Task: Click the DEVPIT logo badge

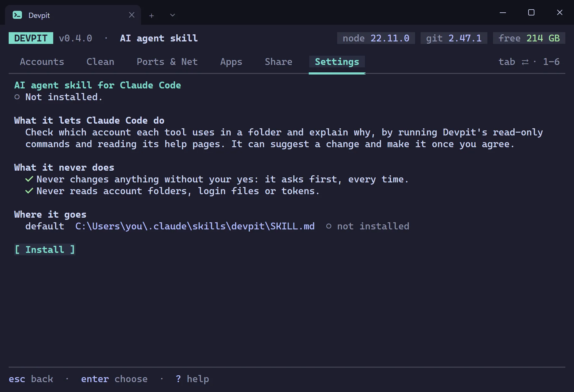Action: (x=31, y=38)
